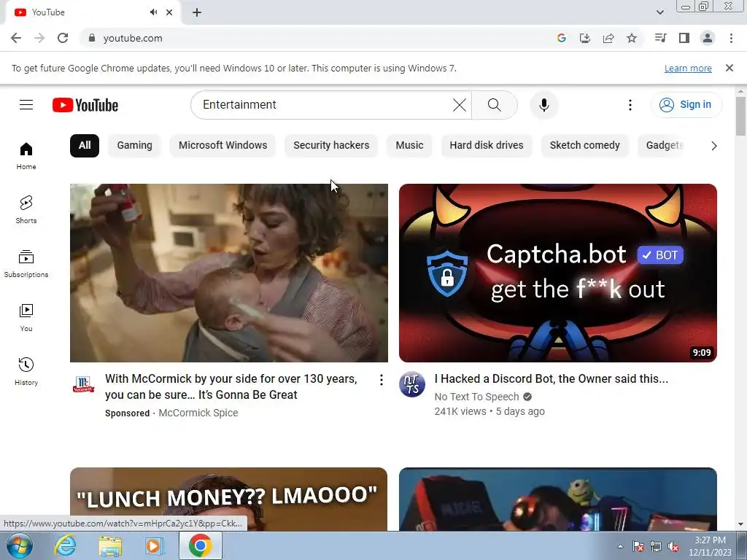
Task: Launch Internet Explorer from taskbar
Action: [x=65, y=545]
